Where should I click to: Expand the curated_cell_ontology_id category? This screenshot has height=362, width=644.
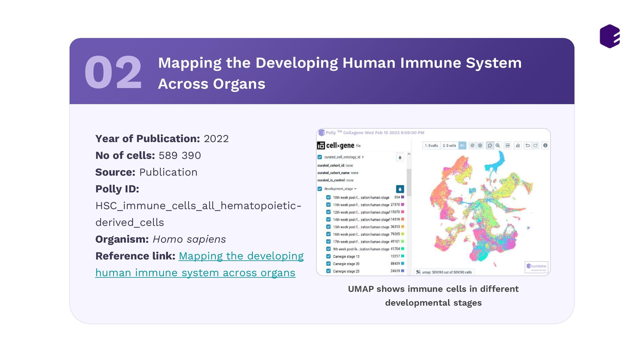[x=363, y=157]
